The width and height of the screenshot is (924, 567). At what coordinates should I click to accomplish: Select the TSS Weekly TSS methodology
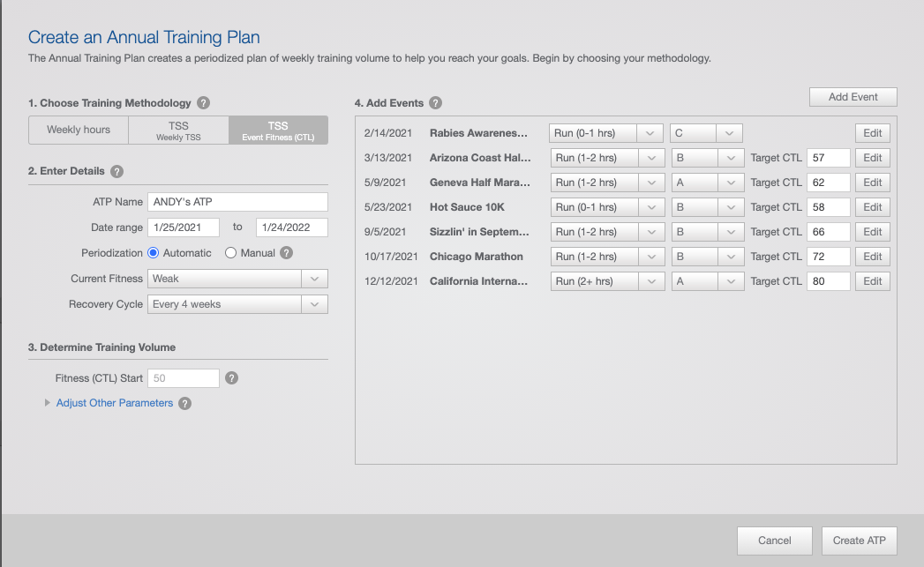tap(178, 130)
